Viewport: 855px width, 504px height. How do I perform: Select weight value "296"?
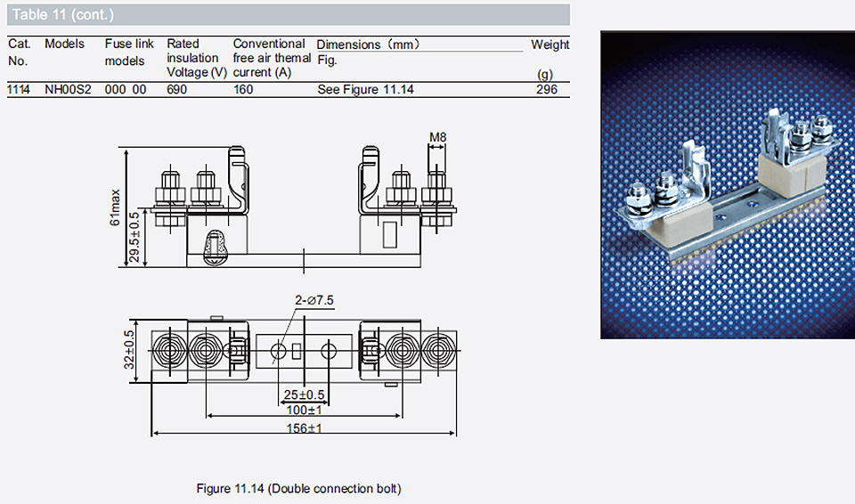click(546, 89)
